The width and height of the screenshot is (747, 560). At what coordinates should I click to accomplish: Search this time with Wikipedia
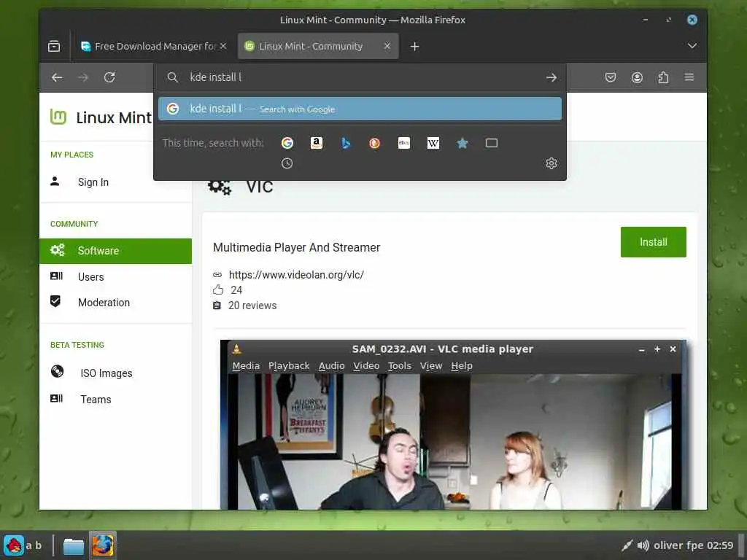[x=433, y=143]
